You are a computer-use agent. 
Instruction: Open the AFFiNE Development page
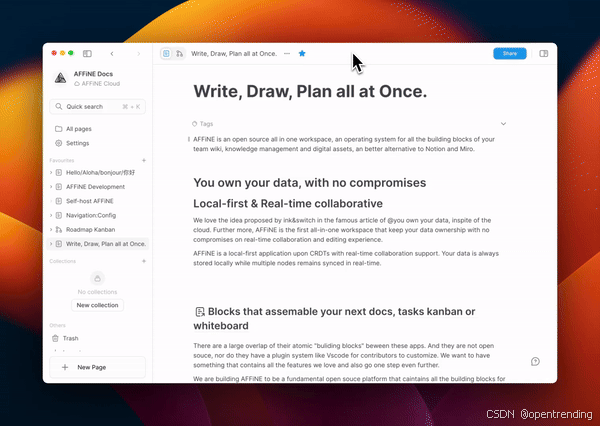pyautogui.click(x=95, y=187)
